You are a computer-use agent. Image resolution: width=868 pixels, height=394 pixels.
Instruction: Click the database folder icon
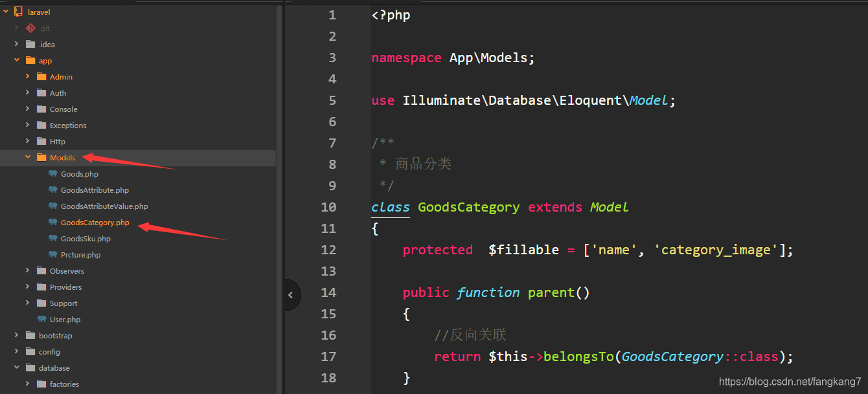(x=30, y=368)
